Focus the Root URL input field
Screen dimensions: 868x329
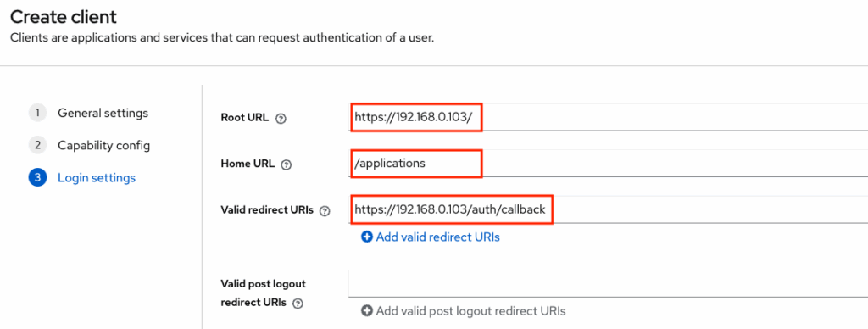pos(608,117)
